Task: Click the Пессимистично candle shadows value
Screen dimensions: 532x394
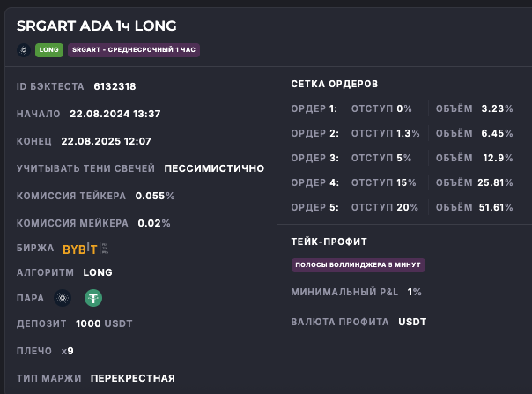Action: pos(214,168)
